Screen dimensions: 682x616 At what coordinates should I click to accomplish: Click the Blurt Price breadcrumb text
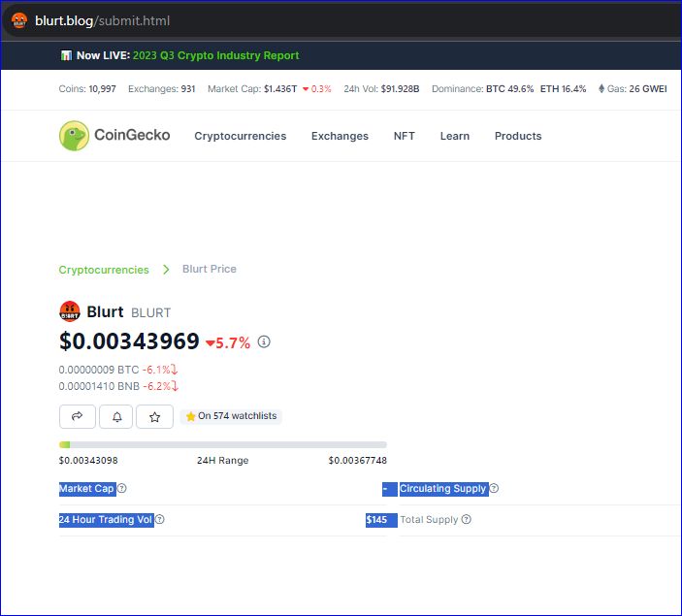(x=210, y=269)
